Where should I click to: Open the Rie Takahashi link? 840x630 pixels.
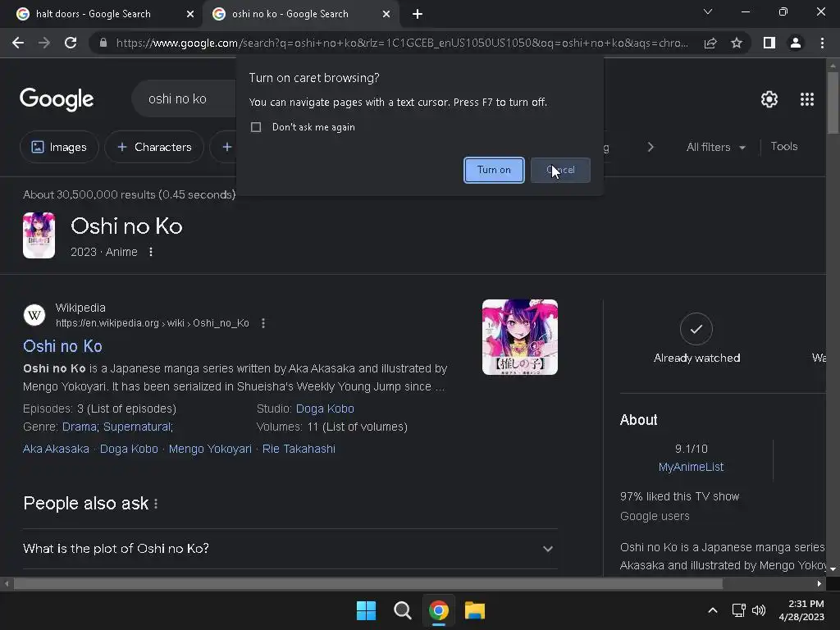click(299, 449)
